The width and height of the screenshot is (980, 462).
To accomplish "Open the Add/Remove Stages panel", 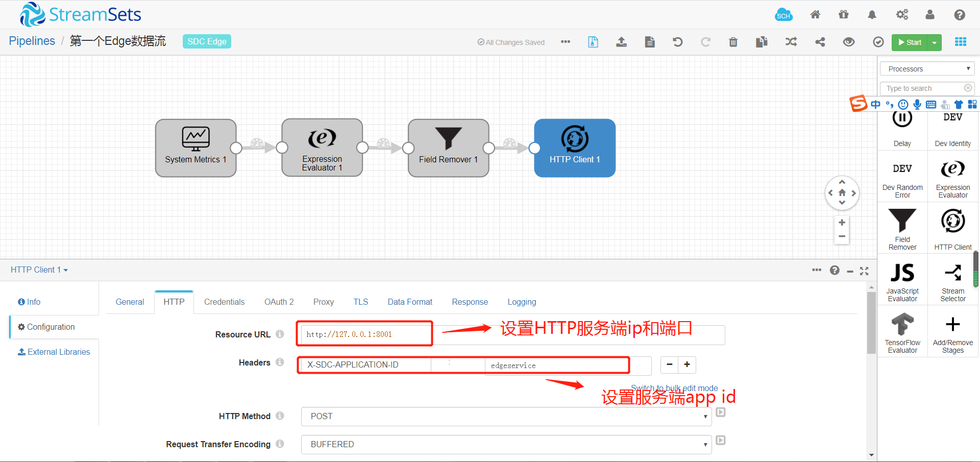I will 951,331.
